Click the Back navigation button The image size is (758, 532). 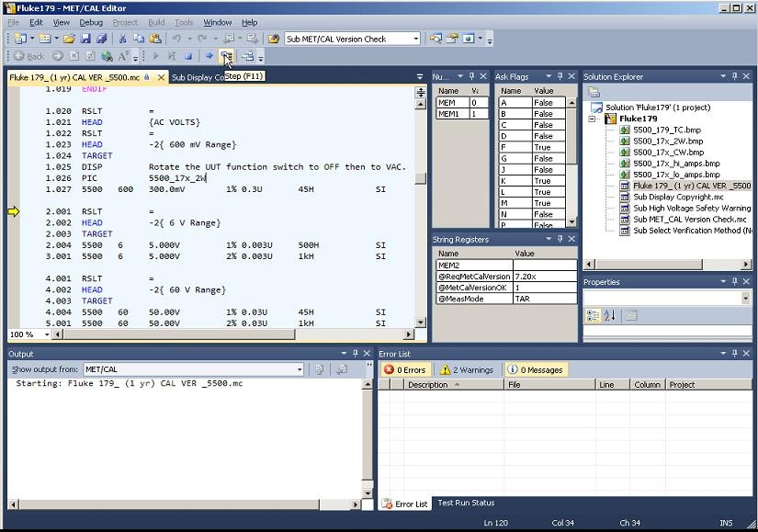[29, 57]
